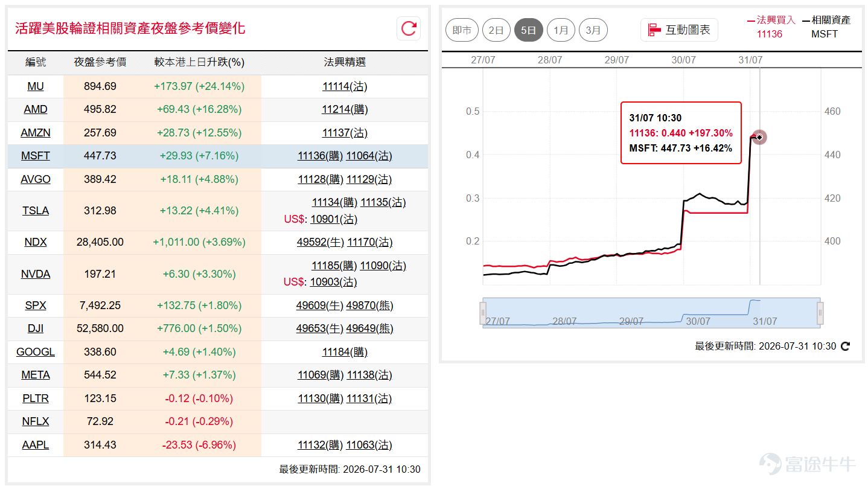868x486 pixels.
Task: Click the red refresh icon beside the table title
Action: pyautogui.click(x=409, y=28)
